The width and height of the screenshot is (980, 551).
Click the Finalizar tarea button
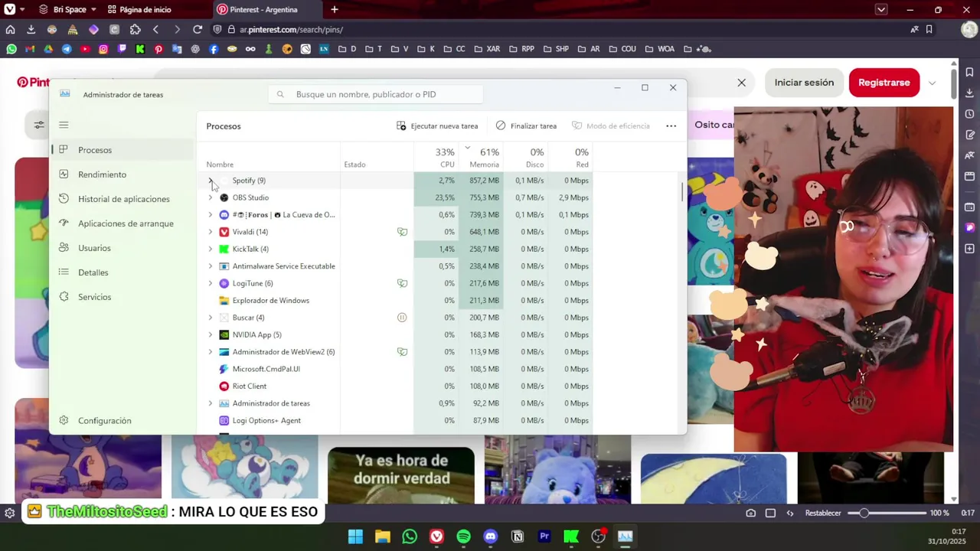pyautogui.click(x=526, y=126)
